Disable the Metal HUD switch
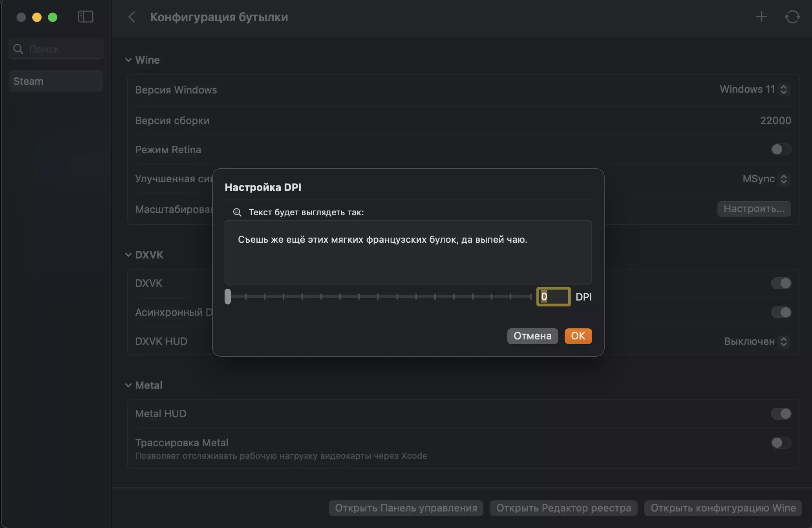The image size is (812, 528). [x=781, y=413]
